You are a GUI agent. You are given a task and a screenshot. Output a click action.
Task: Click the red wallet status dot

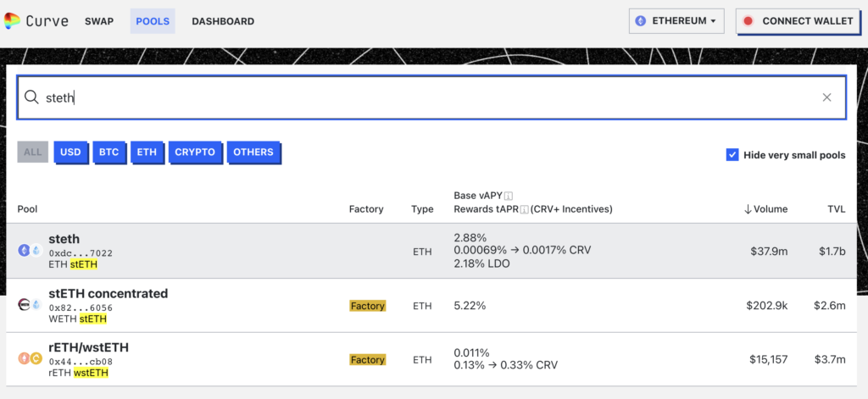pos(748,21)
